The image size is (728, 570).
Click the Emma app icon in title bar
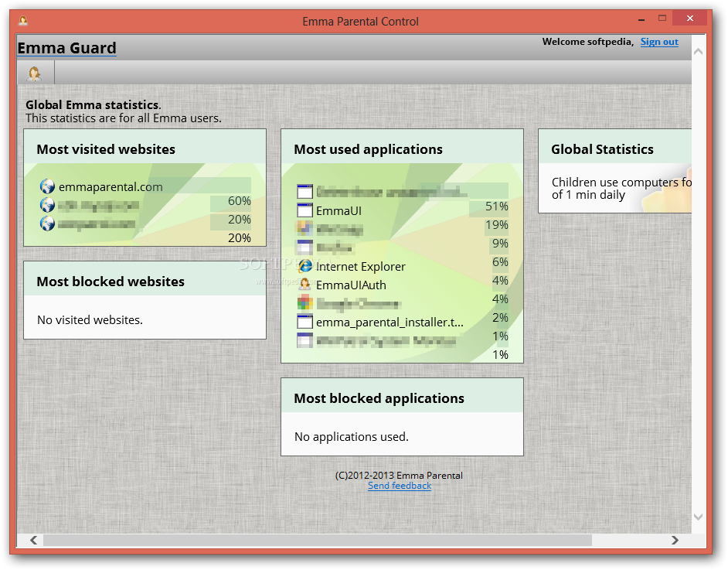point(22,21)
